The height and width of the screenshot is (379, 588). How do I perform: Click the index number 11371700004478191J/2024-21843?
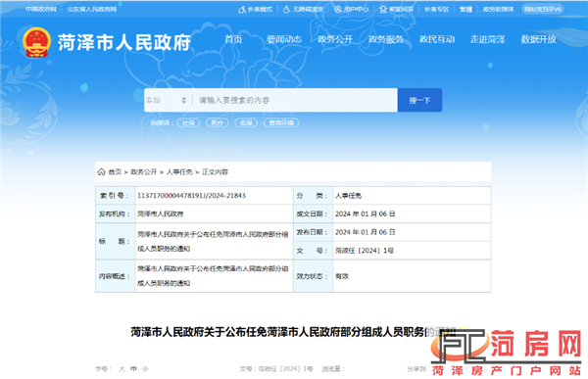(x=191, y=195)
